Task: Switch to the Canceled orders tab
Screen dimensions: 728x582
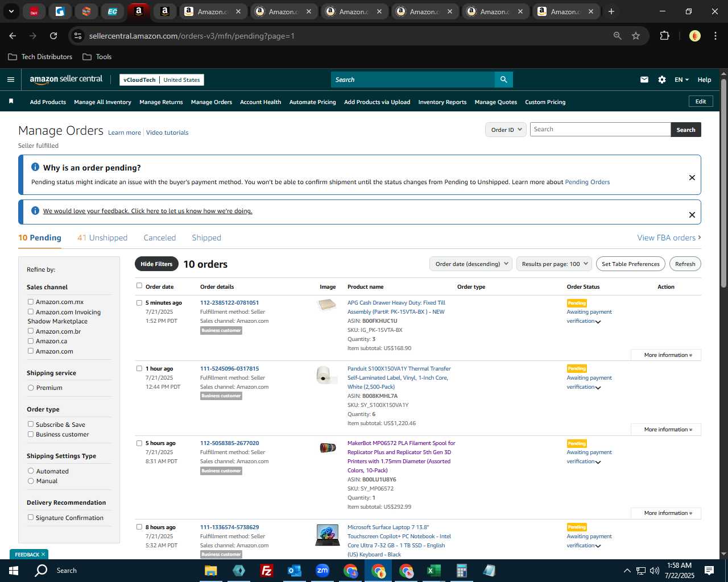Action: (160, 238)
